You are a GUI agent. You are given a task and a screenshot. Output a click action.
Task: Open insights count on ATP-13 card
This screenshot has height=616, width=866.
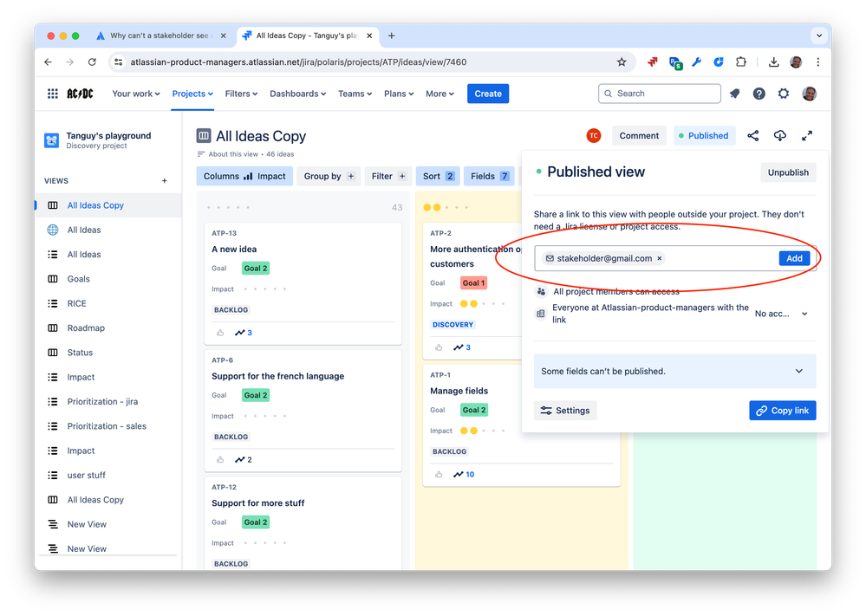point(244,333)
